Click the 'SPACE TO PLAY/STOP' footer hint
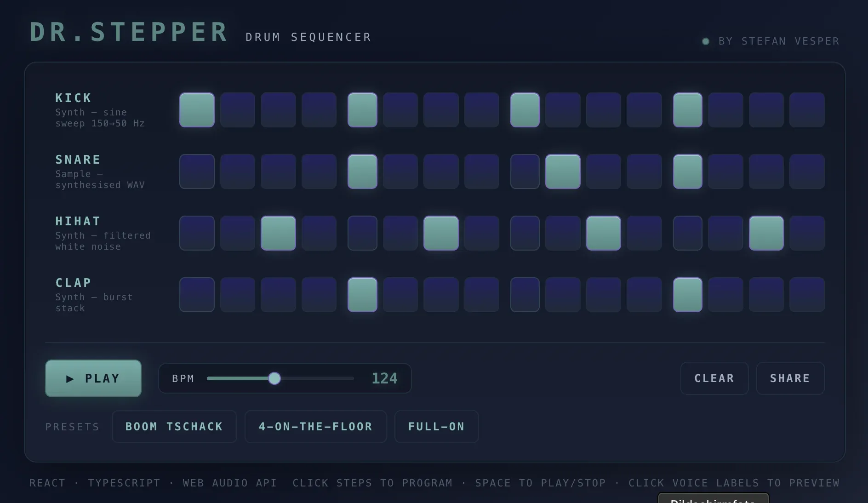Screen dimensions: 868x503 point(541,483)
